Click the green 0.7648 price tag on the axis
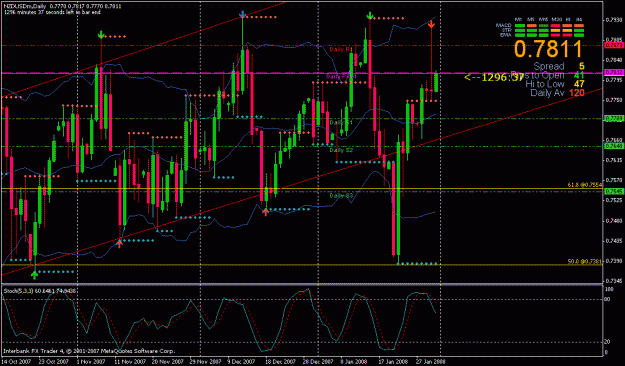Screen dimensions: 625x366 [x=613, y=146]
